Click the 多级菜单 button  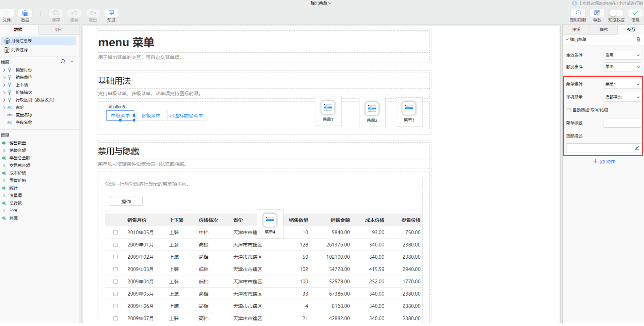pos(151,116)
